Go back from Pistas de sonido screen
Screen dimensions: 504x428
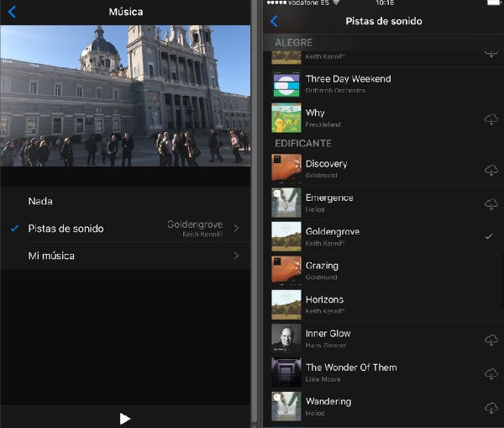click(x=274, y=21)
